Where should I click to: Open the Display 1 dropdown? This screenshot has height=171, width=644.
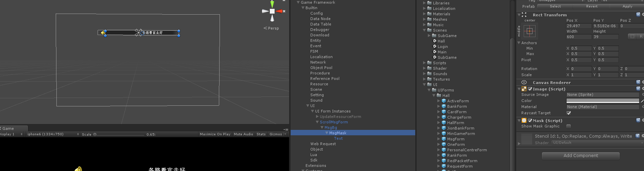tap(11, 134)
